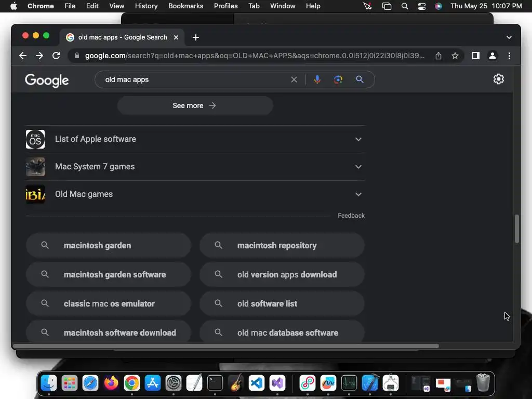532x399 pixels.
Task: Search for 'old version apps download'
Action: pyautogui.click(x=282, y=274)
